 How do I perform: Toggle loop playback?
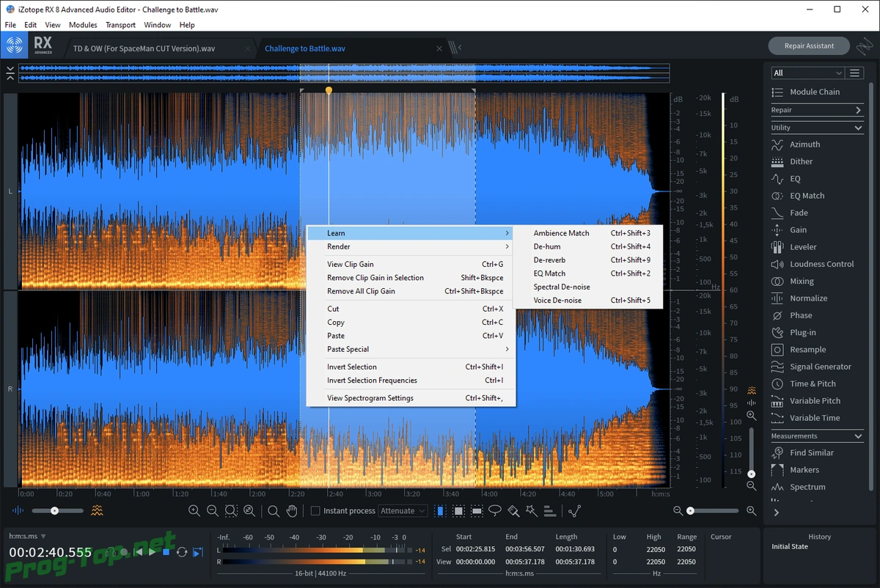(x=182, y=552)
